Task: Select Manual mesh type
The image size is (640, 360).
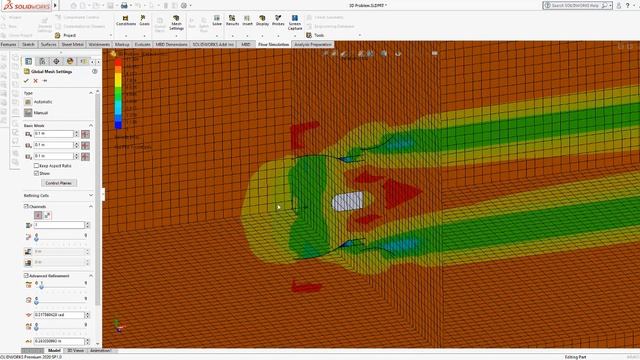Action: pyautogui.click(x=36, y=113)
